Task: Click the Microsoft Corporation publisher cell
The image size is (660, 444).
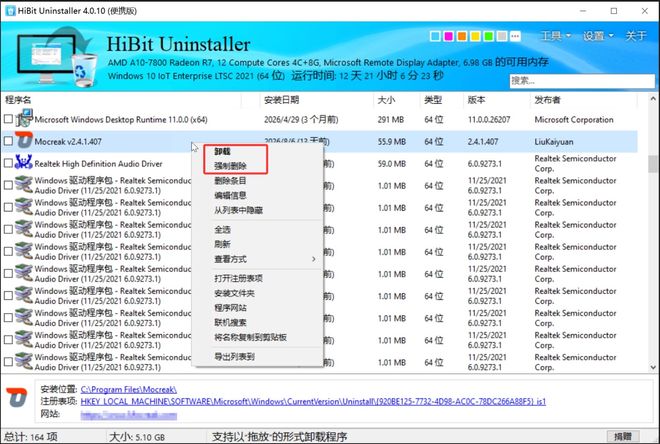Action: [574, 120]
